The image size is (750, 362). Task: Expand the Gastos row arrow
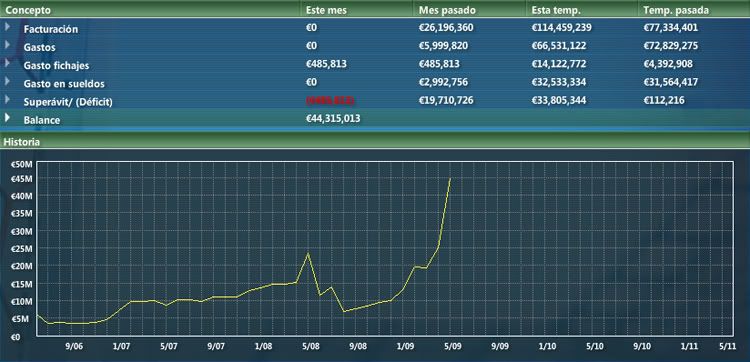click(x=8, y=44)
